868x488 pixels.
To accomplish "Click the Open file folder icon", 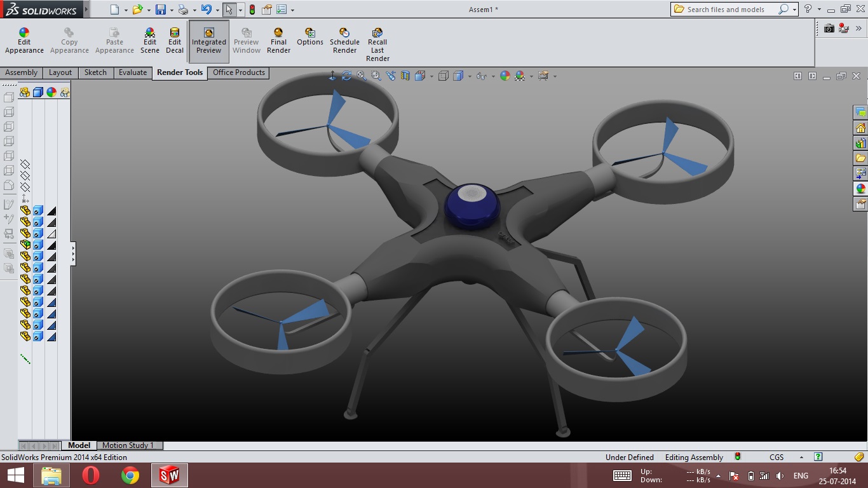I will coord(137,10).
